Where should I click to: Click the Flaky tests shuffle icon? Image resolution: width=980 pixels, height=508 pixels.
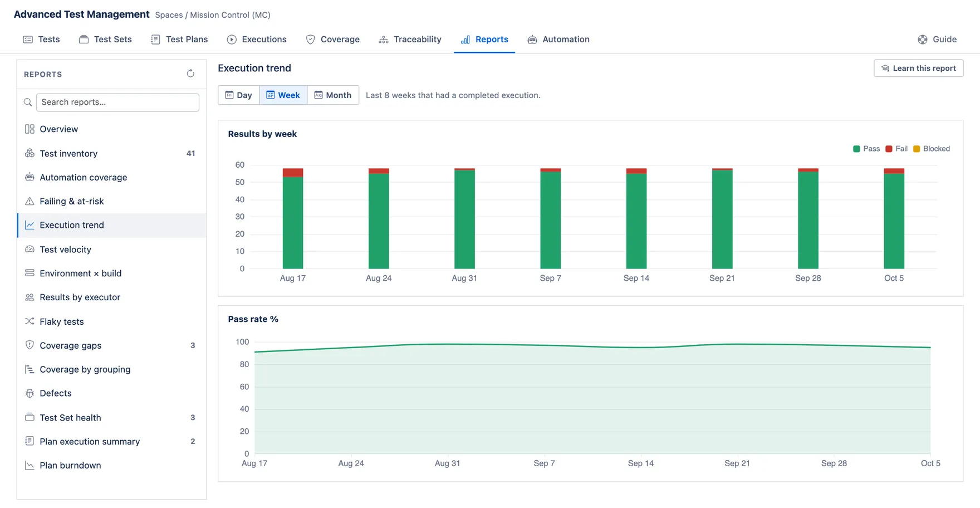point(30,321)
